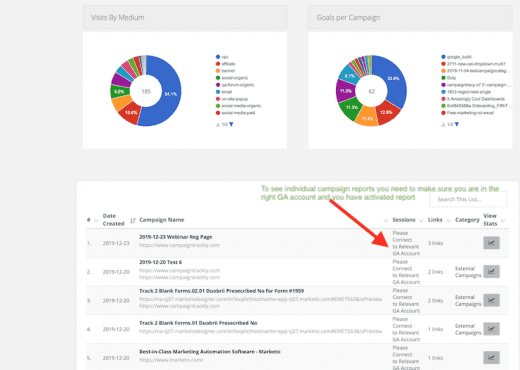Click date 2019-12-23 in first row
The image size is (520, 370).
pos(116,243)
